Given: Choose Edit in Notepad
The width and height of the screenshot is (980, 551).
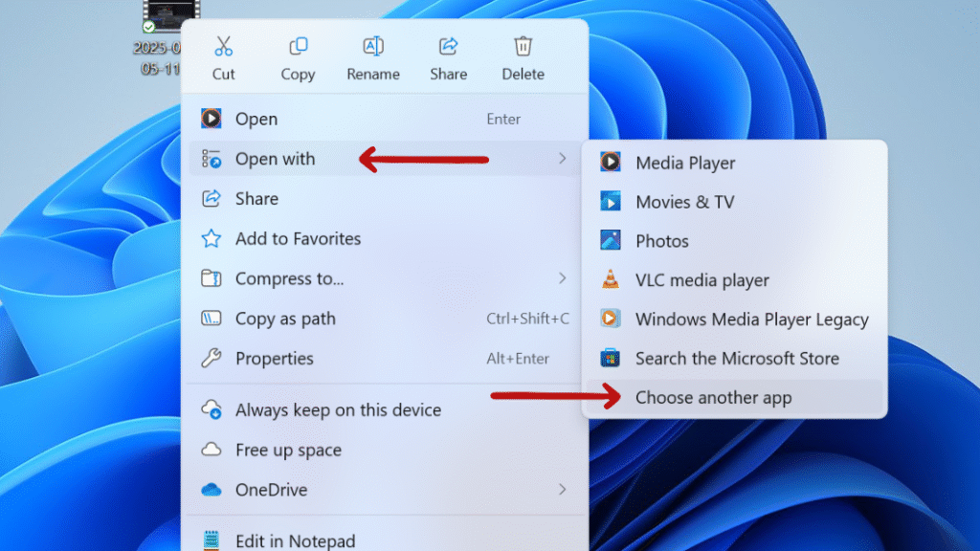Looking at the screenshot, I should (x=385, y=540).
